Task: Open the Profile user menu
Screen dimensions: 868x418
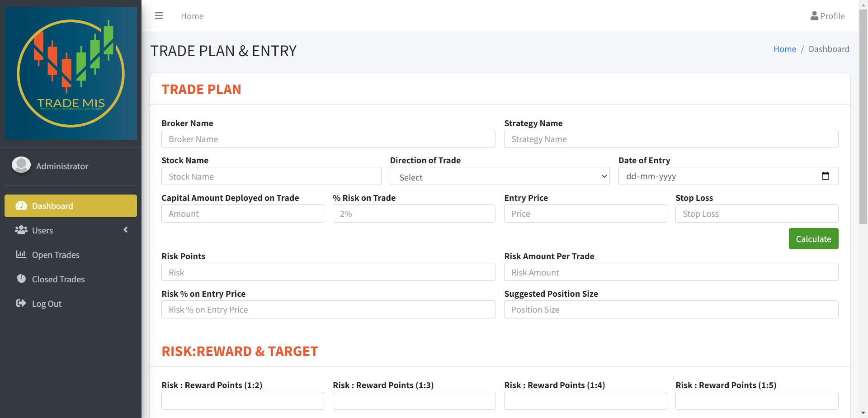Action: [x=827, y=16]
